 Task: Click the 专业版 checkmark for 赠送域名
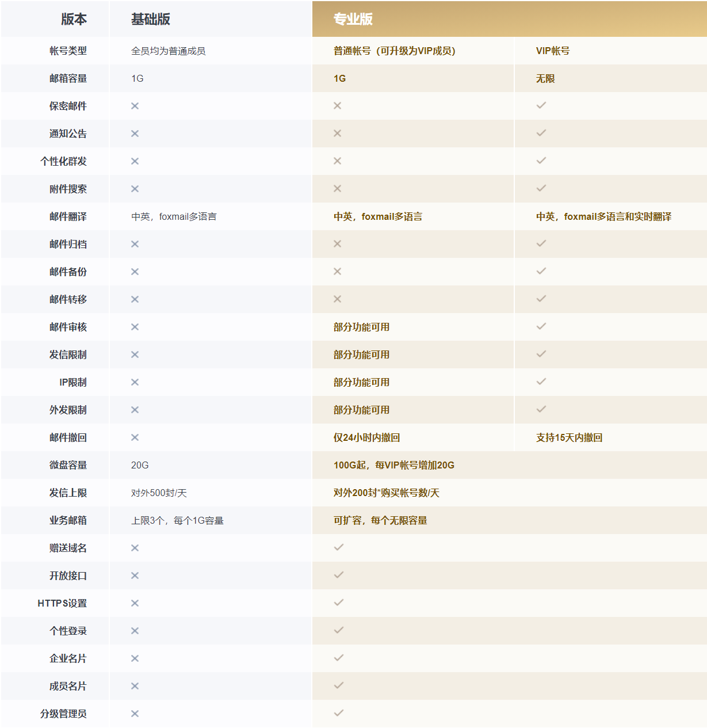(x=338, y=547)
